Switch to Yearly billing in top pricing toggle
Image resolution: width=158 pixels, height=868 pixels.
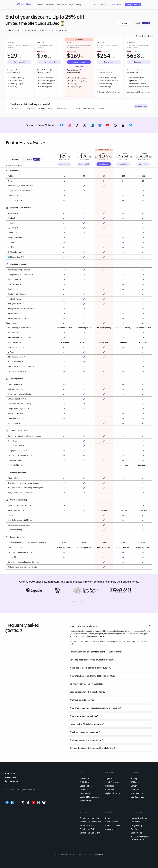(138, 23)
